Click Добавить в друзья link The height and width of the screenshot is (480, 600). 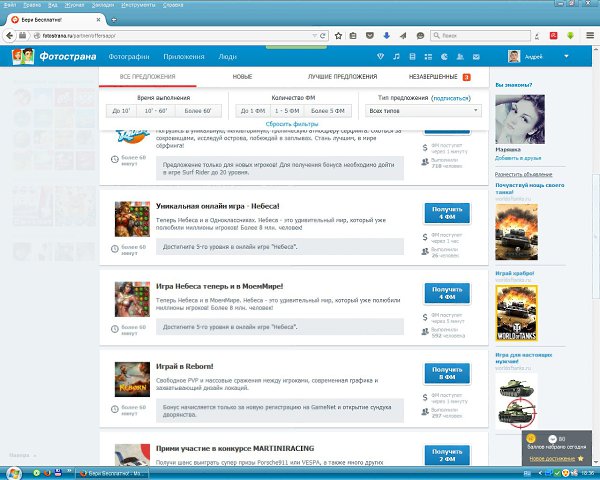pyautogui.click(x=518, y=158)
